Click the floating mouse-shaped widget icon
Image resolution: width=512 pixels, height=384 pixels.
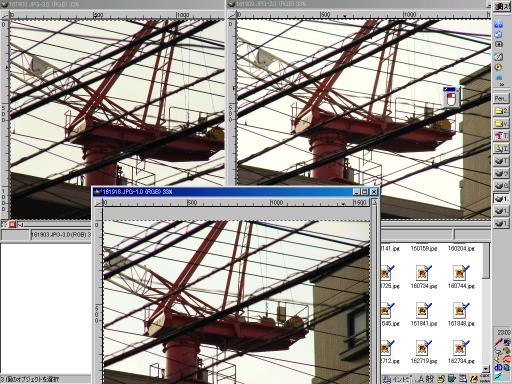(x=451, y=97)
